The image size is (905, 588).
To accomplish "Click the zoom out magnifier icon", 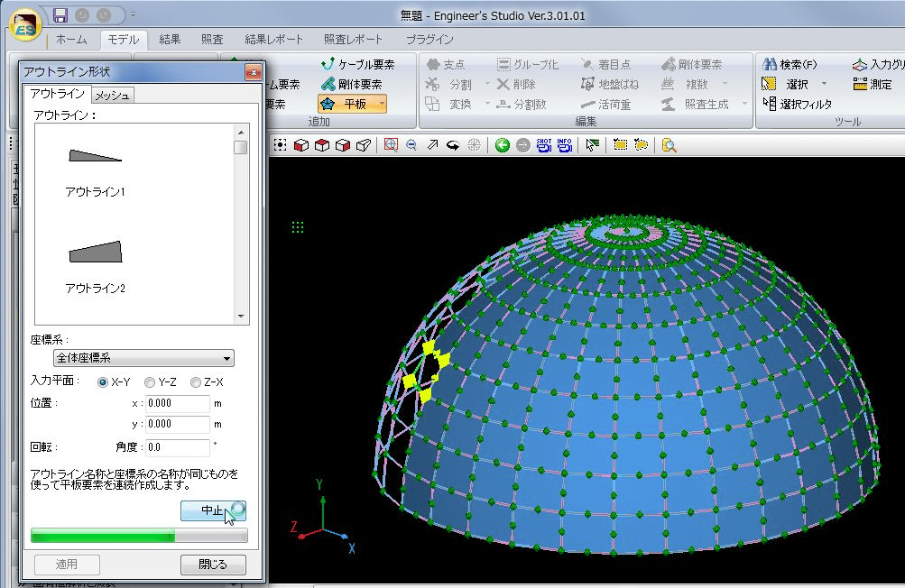I will click(x=411, y=145).
